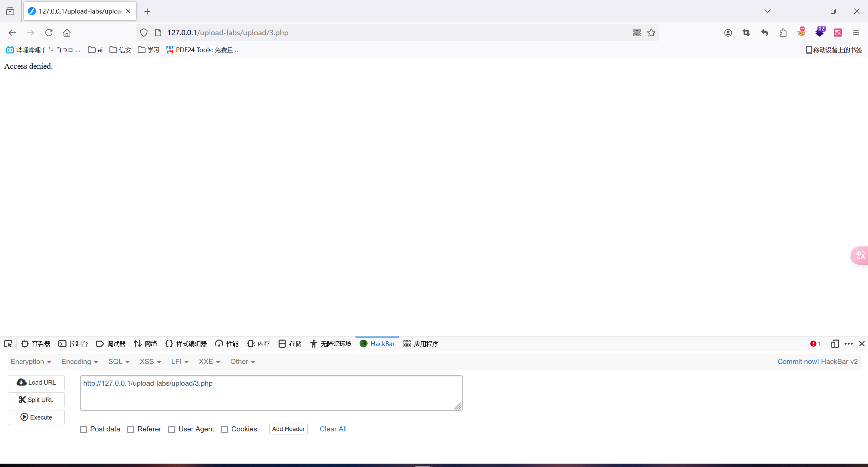
Task: Toggle the responsive design mode icon
Action: 835,344
